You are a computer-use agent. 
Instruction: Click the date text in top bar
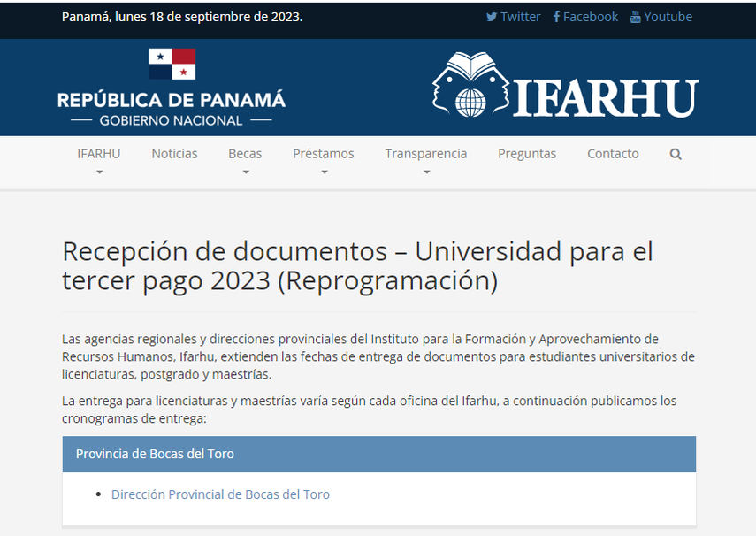click(182, 17)
